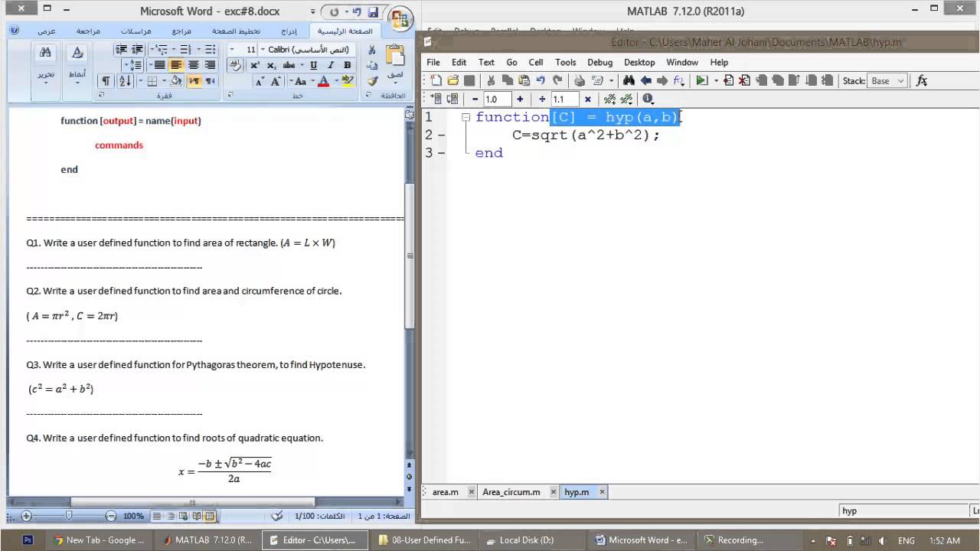This screenshot has height=551, width=980.
Task: Open New Tab Google Chrome taskbar button
Action: click(x=98, y=540)
